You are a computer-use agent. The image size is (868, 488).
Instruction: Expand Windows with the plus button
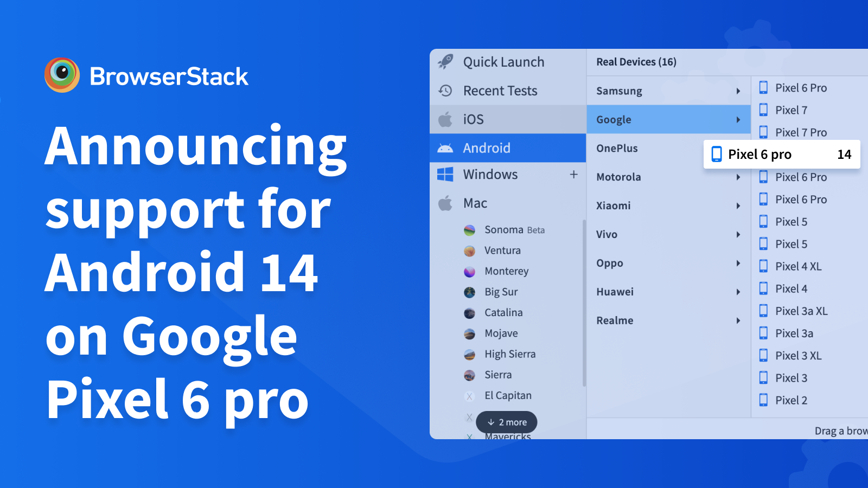point(573,175)
